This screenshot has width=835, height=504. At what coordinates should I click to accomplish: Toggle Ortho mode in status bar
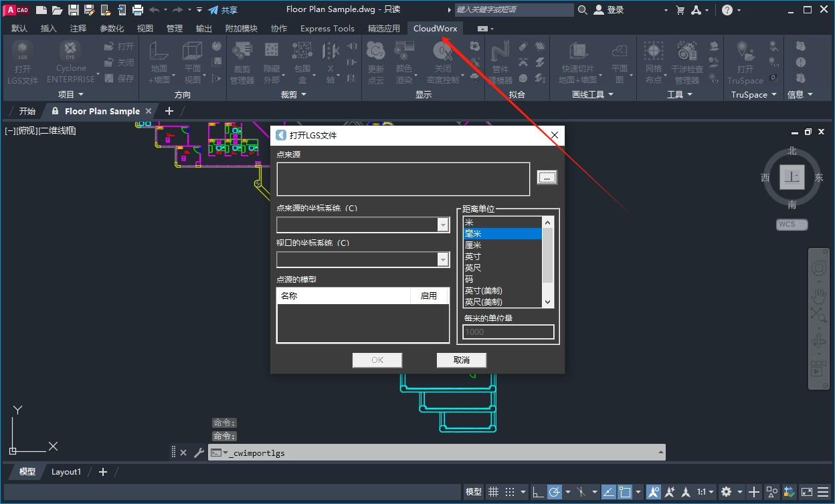[x=538, y=491]
